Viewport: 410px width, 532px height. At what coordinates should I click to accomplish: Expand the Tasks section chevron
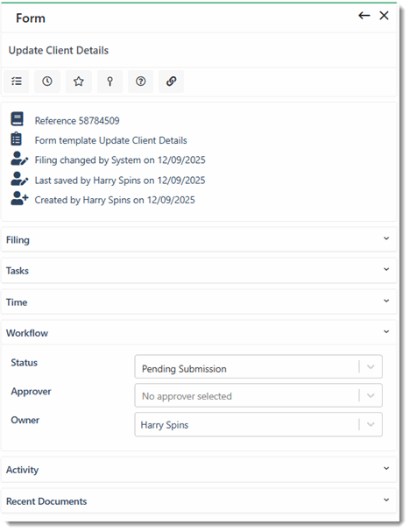coord(386,269)
